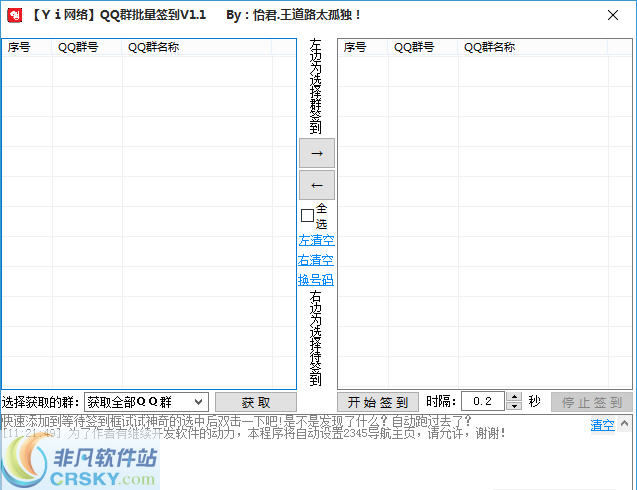The height and width of the screenshot is (490, 637).
Task: Click the 获取 button
Action: click(256, 402)
